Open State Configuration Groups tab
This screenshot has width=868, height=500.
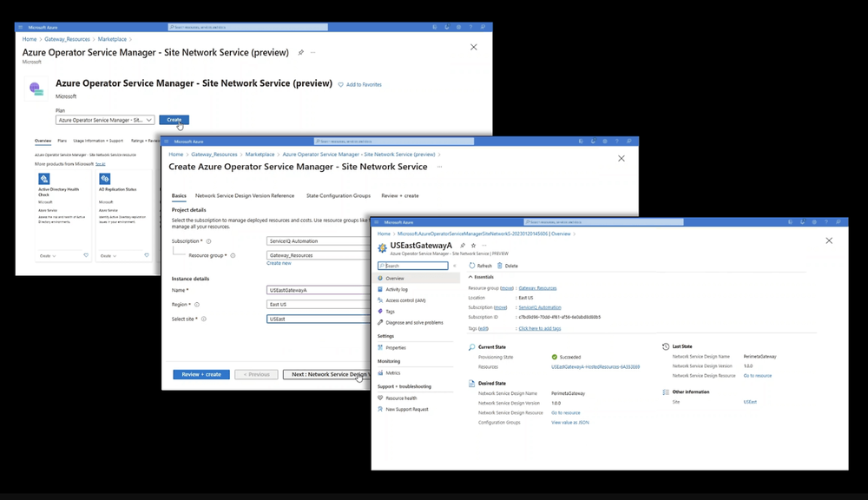click(339, 195)
